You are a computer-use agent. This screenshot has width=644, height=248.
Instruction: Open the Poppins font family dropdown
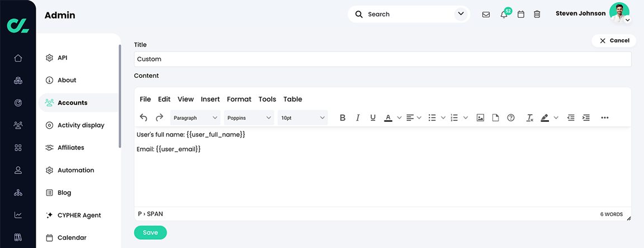pos(249,118)
